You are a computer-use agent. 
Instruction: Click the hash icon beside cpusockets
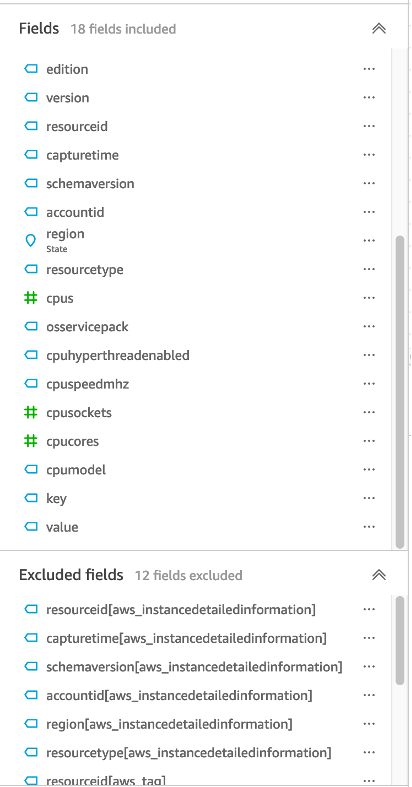(31, 413)
